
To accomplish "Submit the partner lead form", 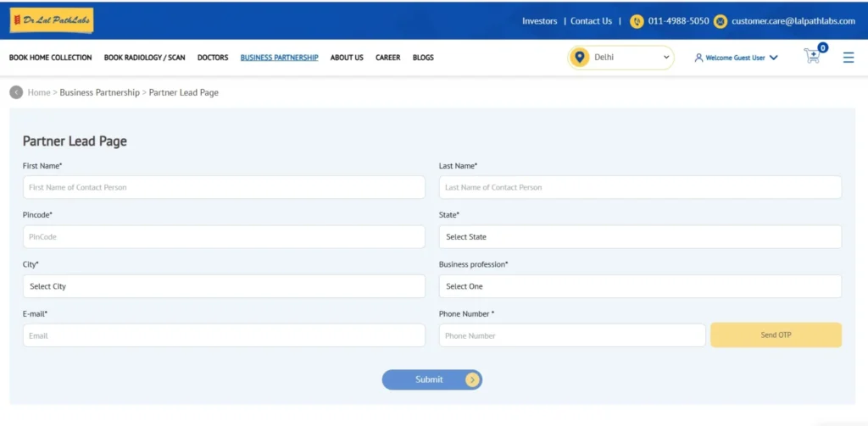I will (431, 379).
